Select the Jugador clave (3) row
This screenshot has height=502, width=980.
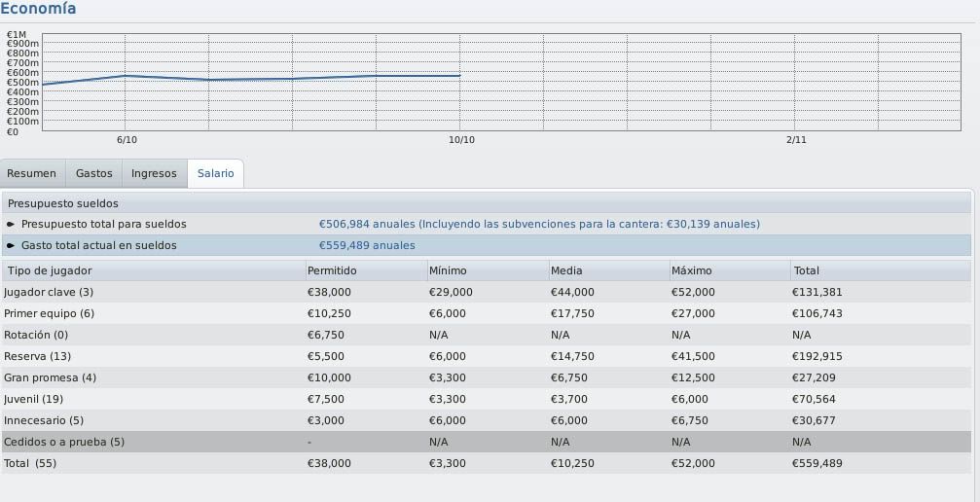pos(487,292)
